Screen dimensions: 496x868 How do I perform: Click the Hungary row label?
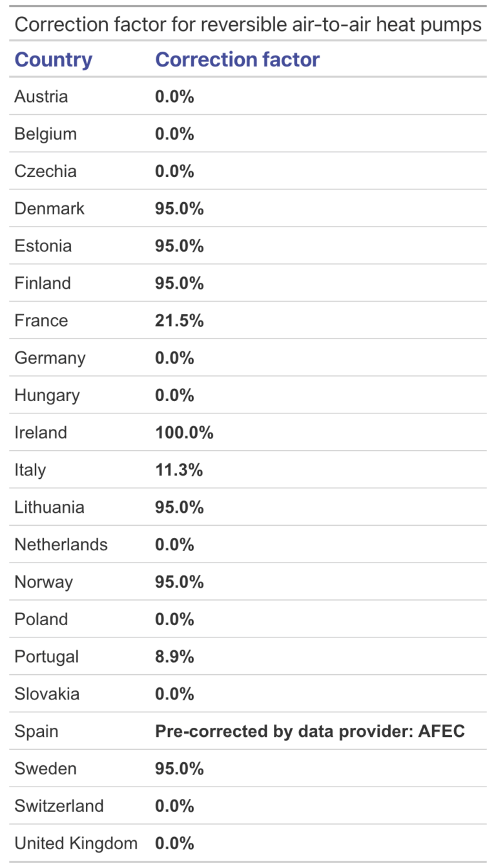[x=47, y=395]
